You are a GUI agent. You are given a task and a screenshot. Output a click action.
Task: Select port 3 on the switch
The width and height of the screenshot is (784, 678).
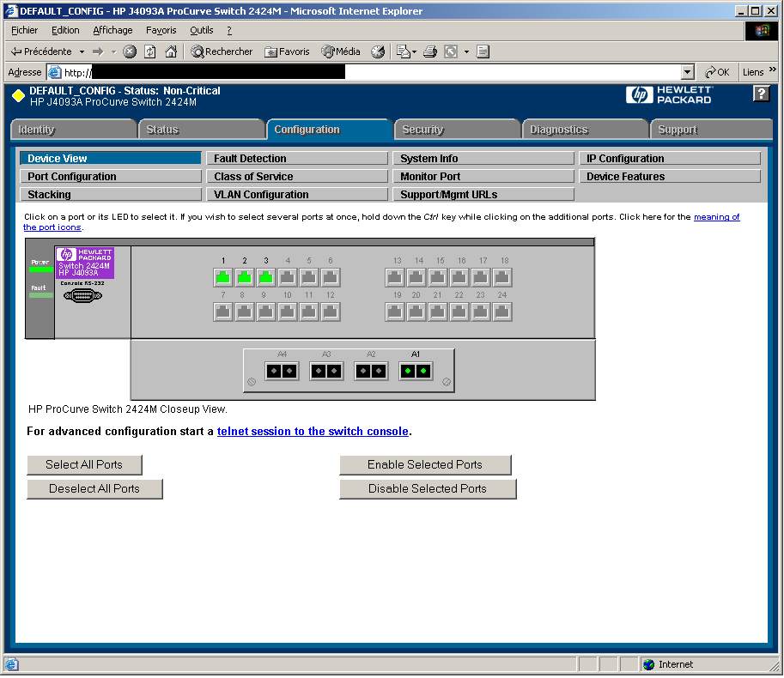click(x=266, y=277)
